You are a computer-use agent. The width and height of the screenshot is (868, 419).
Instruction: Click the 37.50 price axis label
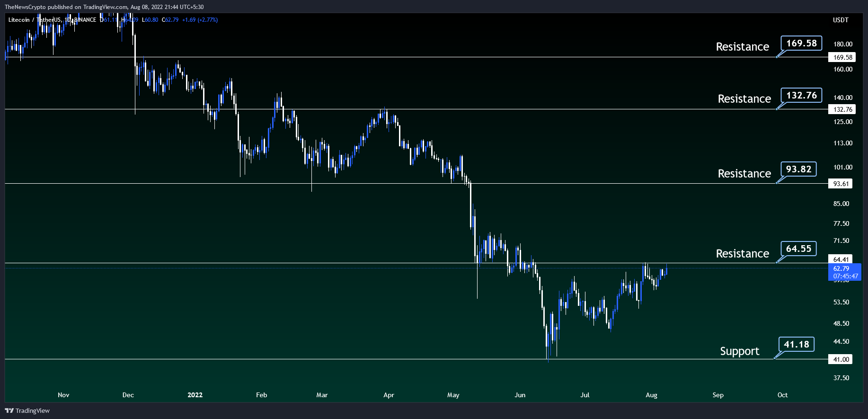click(841, 378)
